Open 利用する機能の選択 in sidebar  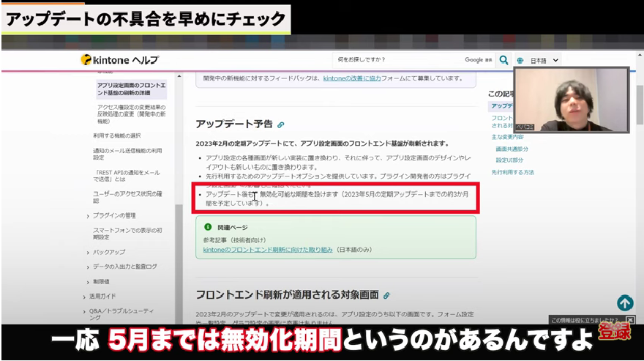(x=117, y=135)
